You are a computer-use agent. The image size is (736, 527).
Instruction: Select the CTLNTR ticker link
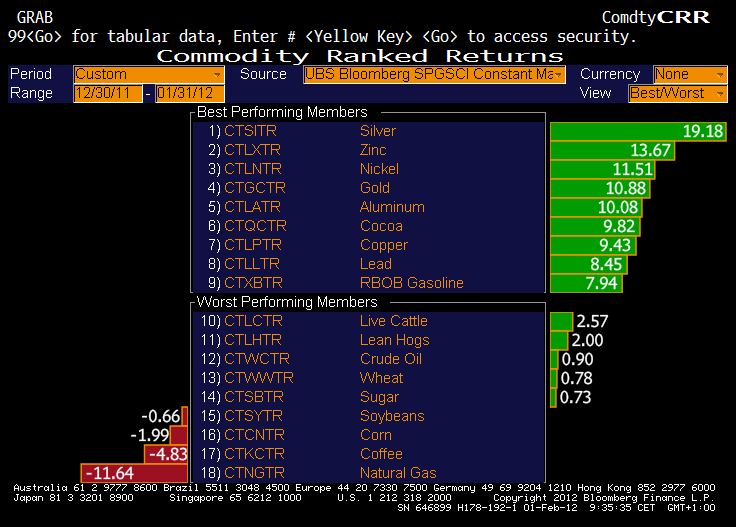253,169
